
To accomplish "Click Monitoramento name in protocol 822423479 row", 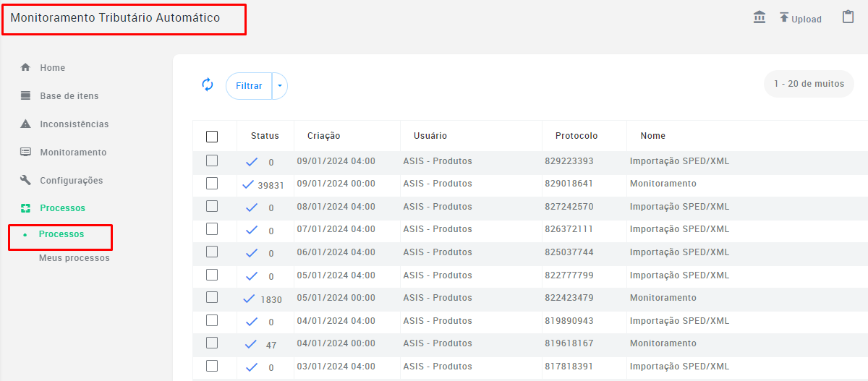I will point(663,298).
